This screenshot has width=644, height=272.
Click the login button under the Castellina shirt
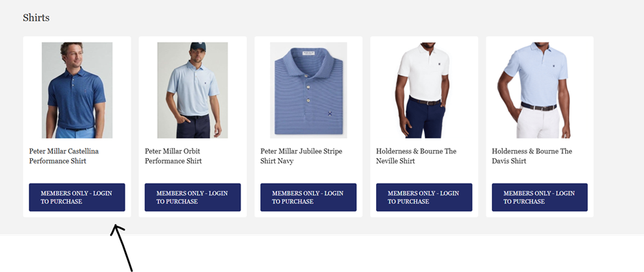(x=77, y=197)
